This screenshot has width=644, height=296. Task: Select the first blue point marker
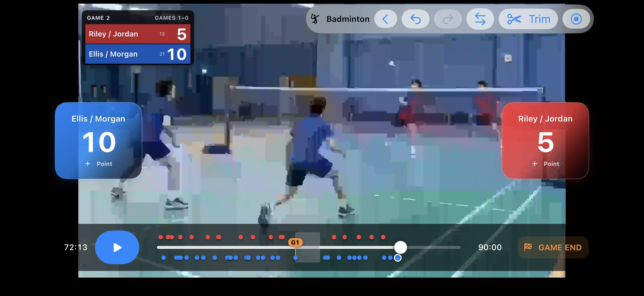(x=164, y=257)
